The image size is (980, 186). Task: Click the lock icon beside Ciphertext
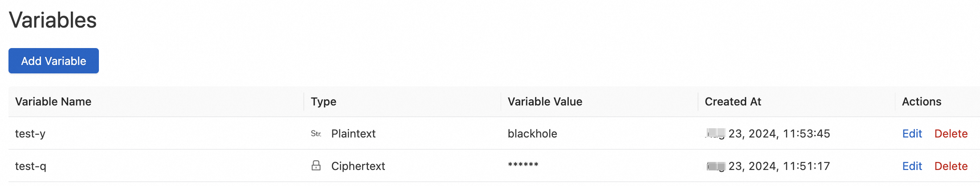(x=316, y=166)
